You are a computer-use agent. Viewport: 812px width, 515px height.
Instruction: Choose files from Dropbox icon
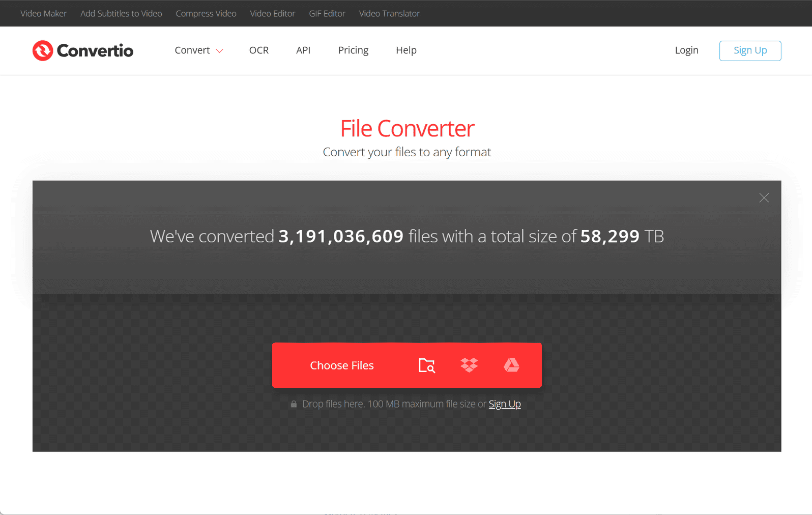pos(469,365)
